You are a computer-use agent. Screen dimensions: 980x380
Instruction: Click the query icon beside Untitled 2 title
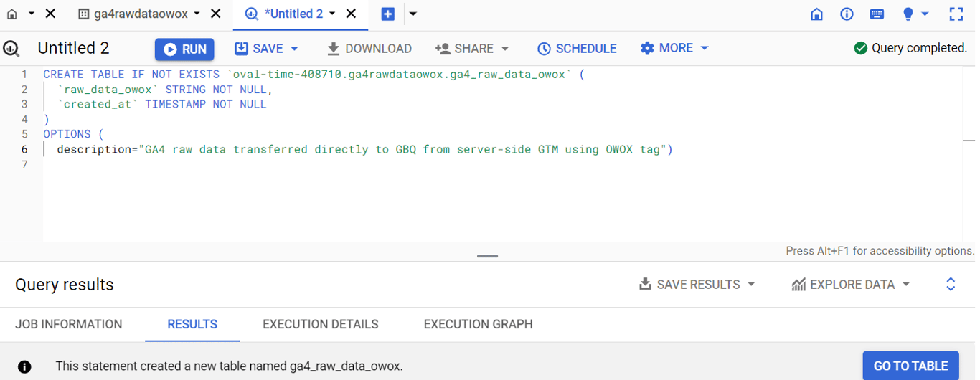[11, 48]
